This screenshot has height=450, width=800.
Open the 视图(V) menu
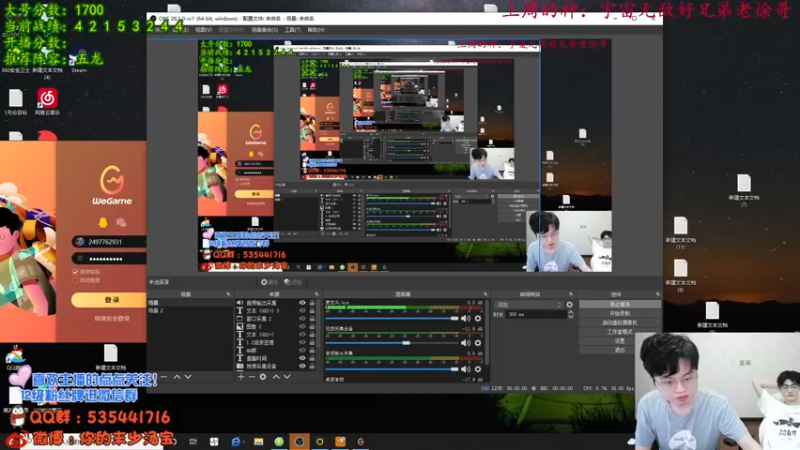203,30
